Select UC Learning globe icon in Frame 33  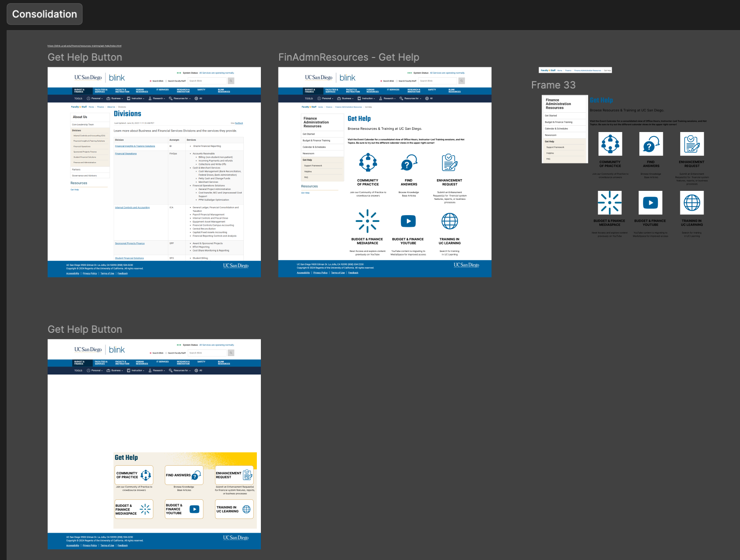point(692,203)
